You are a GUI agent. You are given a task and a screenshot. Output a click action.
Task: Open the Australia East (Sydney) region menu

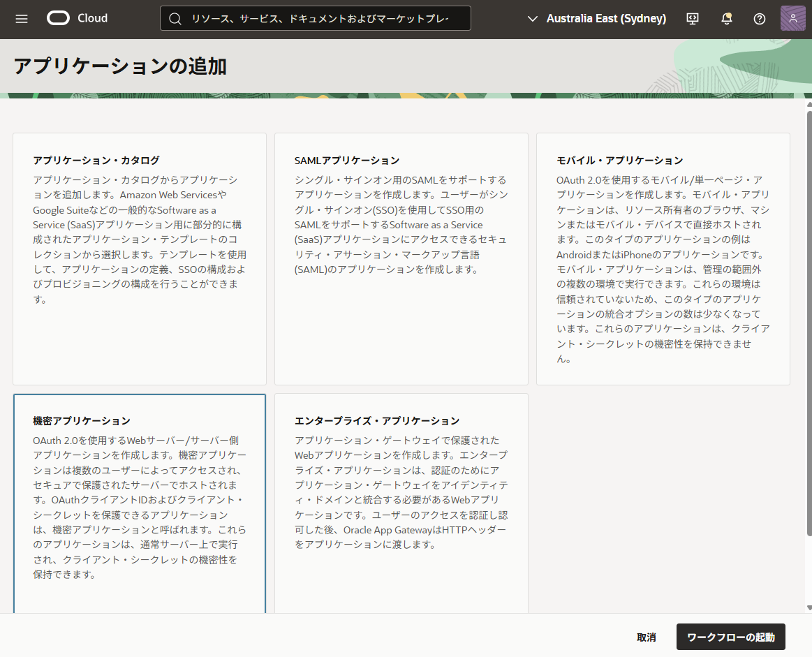pyautogui.click(x=606, y=19)
